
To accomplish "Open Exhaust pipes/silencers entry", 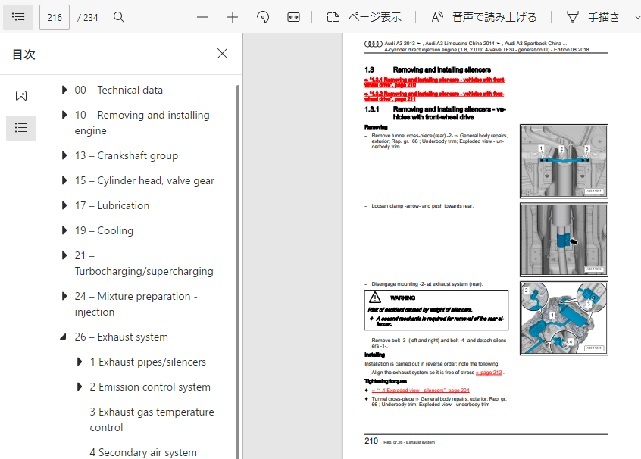I will [148, 362].
